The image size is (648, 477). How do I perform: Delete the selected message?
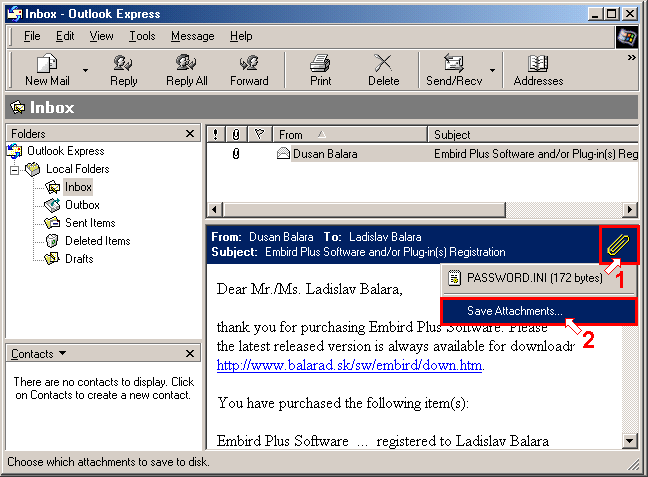[x=384, y=70]
